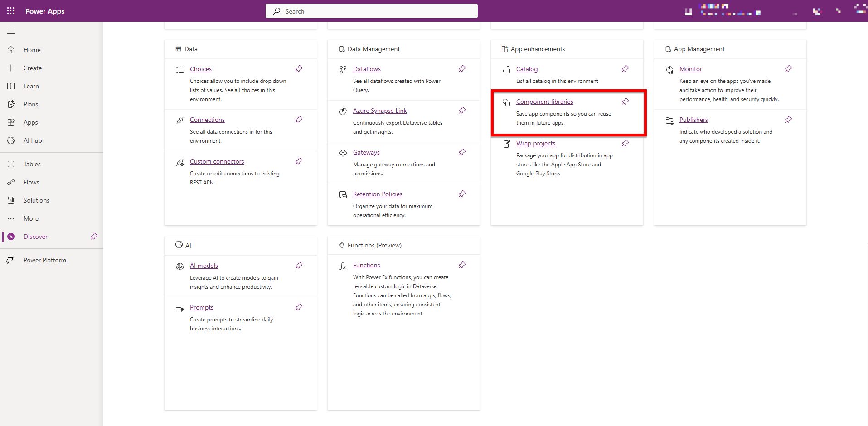Go to Home in the sidebar
The width and height of the screenshot is (868, 426).
pos(52,50)
